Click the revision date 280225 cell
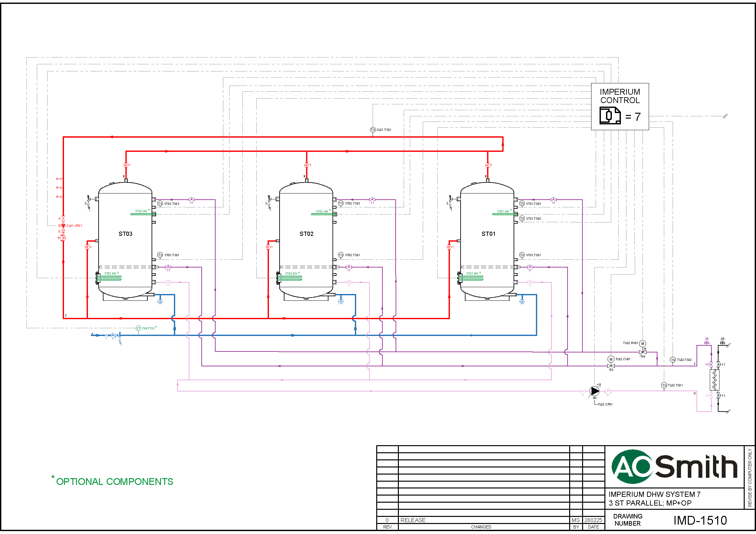 [593, 520]
